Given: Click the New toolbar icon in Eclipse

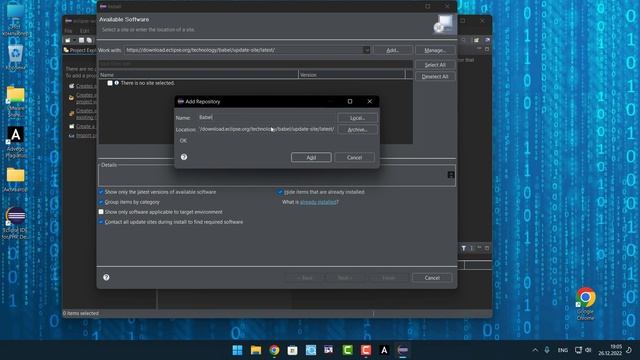Looking at the screenshot, I should [68, 40].
